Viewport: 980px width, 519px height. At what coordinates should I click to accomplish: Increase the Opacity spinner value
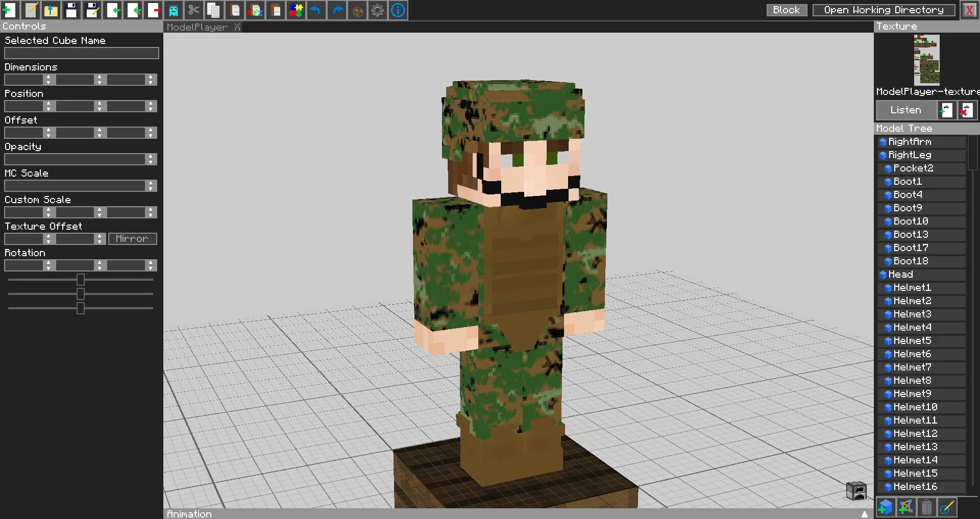point(151,156)
